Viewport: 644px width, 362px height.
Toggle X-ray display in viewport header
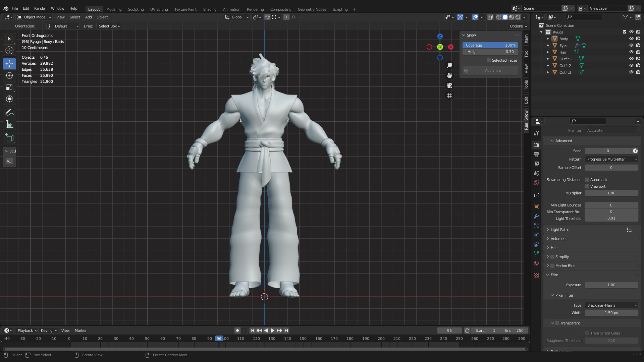pyautogui.click(x=490, y=17)
